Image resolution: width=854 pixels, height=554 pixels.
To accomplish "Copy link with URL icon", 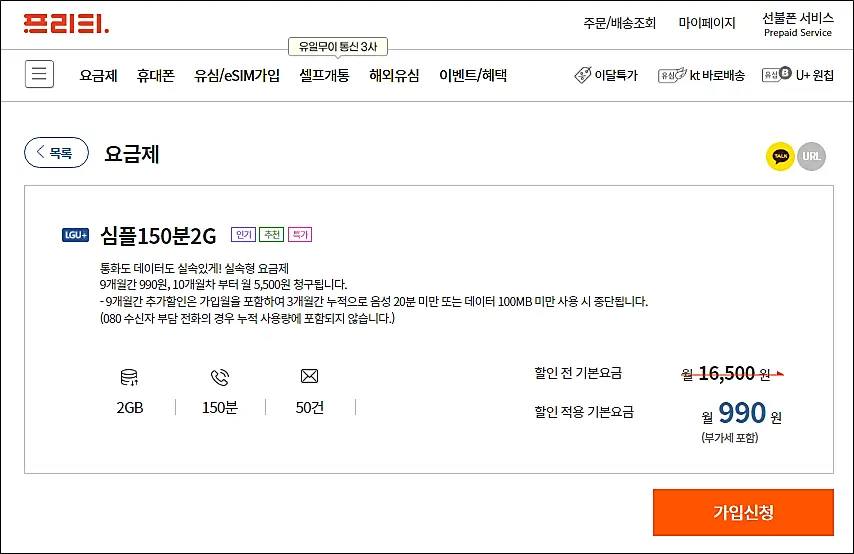I will pyautogui.click(x=812, y=156).
